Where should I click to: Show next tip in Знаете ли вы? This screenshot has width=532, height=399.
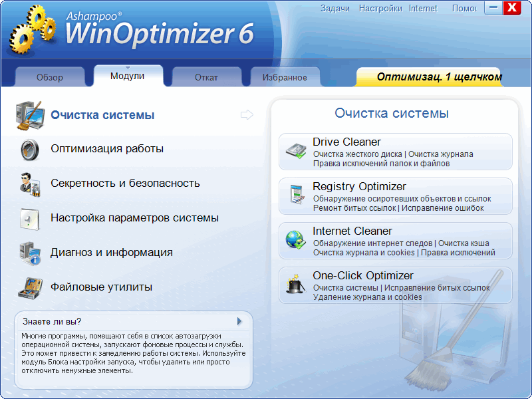(239, 321)
